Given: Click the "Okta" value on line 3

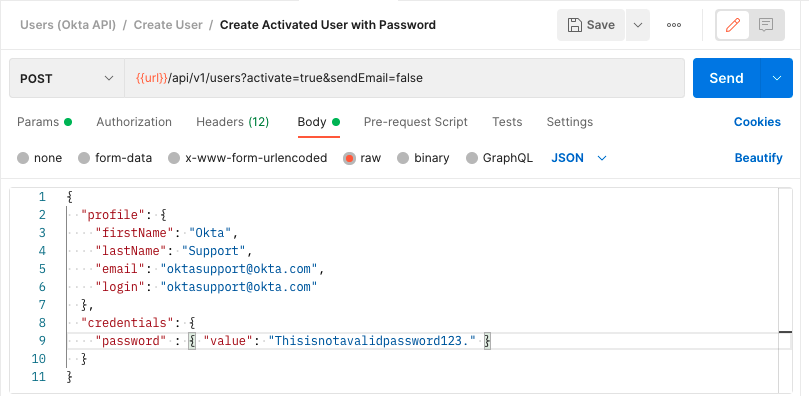Looking at the screenshot, I should (211, 233).
